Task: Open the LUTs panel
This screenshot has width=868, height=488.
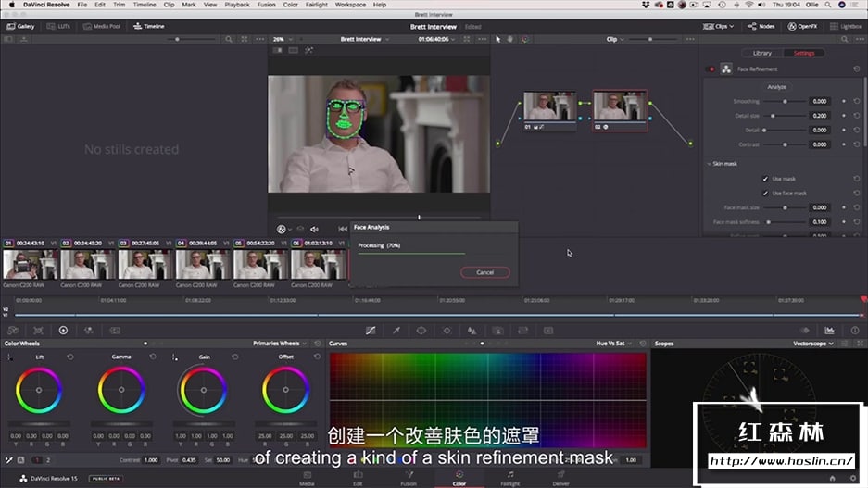Action: [x=58, y=26]
